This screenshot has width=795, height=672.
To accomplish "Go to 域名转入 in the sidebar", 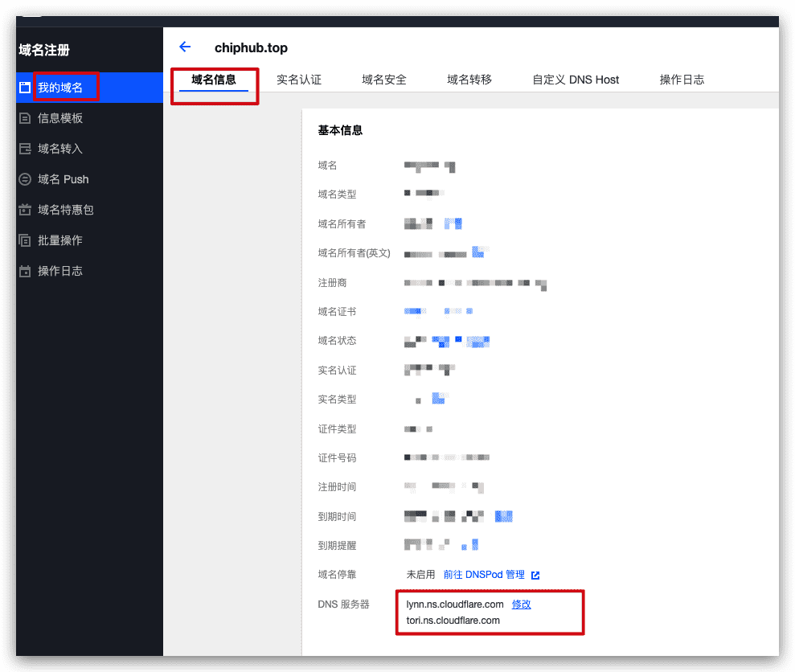I will (x=89, y=149).
